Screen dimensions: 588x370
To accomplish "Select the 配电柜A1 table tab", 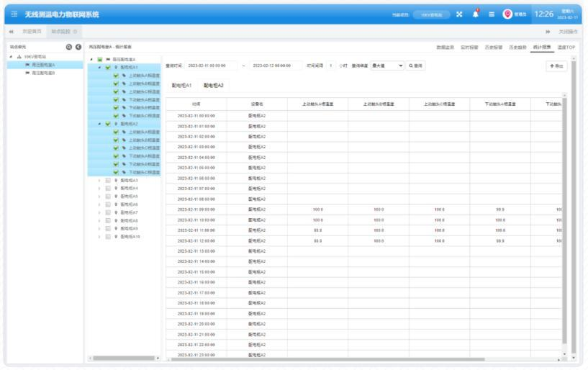I will [181, 85].
